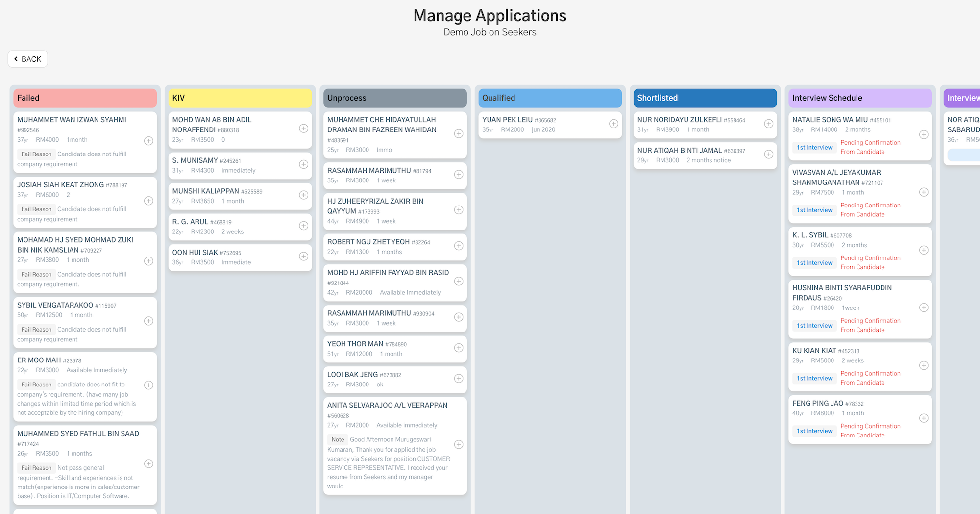Open candidate name LOOI BAK JENG
The width and height of the screenshot is (980, 514).
[x=352, y=374]
